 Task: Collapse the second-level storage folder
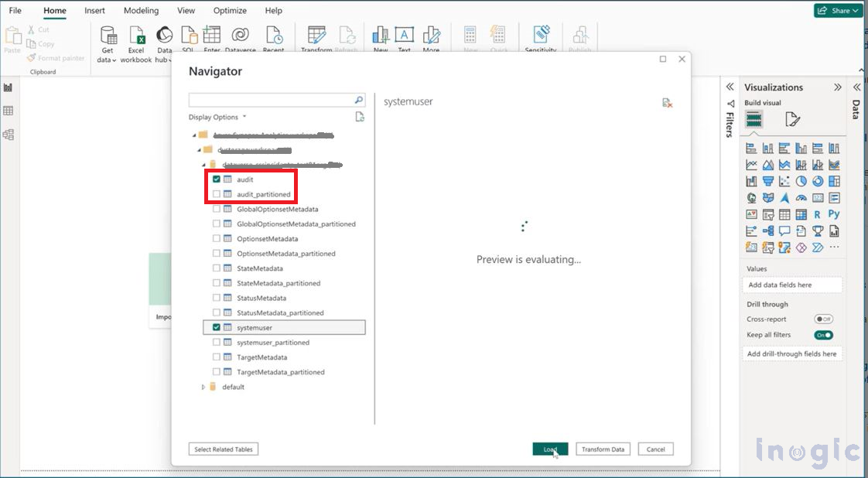(x=199, y=150)
